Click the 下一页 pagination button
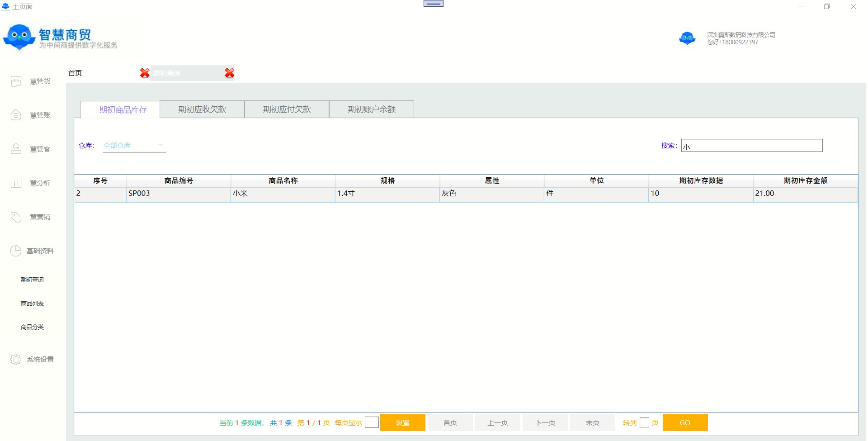Viewport: 868px width, 441px height. pyautogui.click(x=545, y=422)
